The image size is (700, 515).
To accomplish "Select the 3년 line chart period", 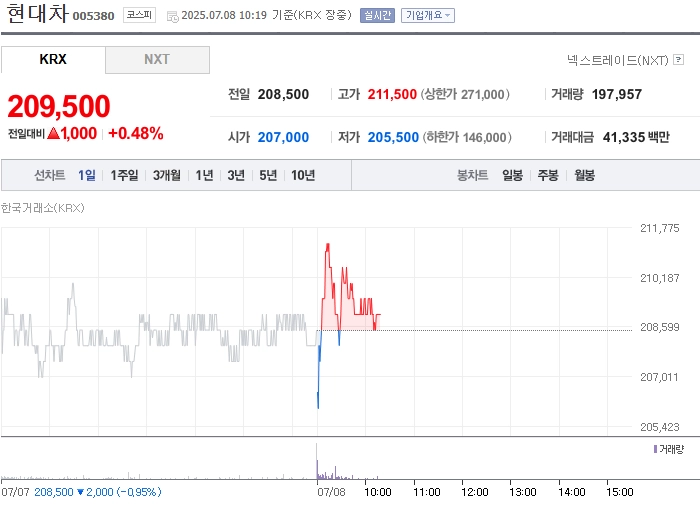I will tap(236, 175).
